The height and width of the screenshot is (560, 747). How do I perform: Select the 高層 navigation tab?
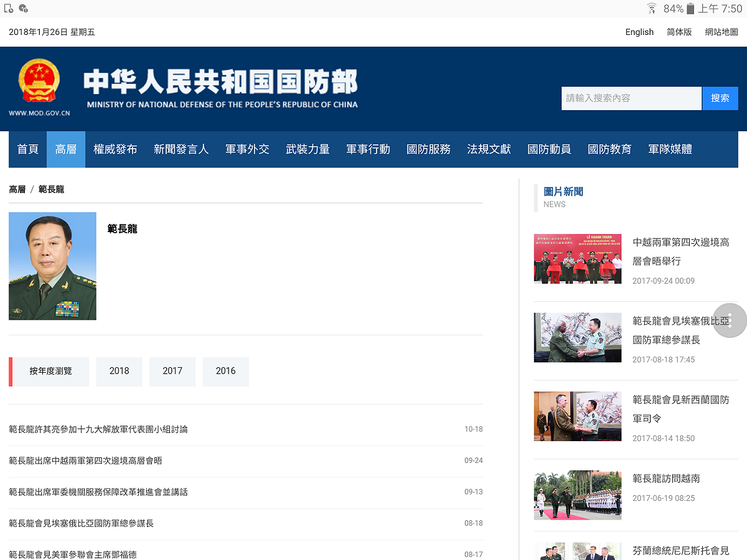tap(66, 149)
